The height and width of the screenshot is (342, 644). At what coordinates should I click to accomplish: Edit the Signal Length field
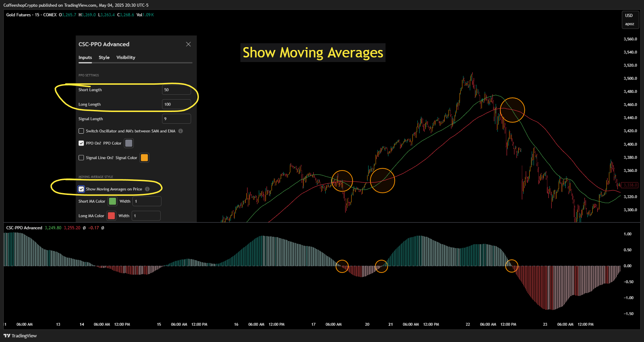tap(176, 119)
